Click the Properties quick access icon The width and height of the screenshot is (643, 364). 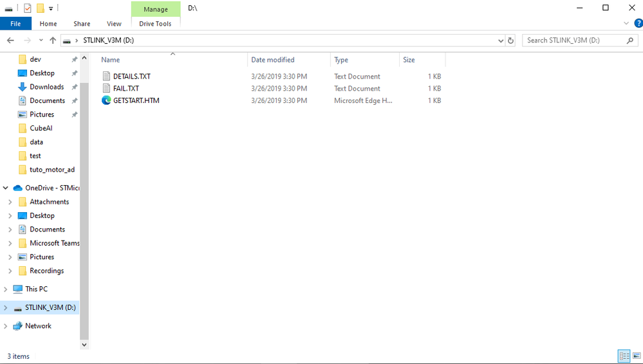pyautogui.click(x=28, y=8)
